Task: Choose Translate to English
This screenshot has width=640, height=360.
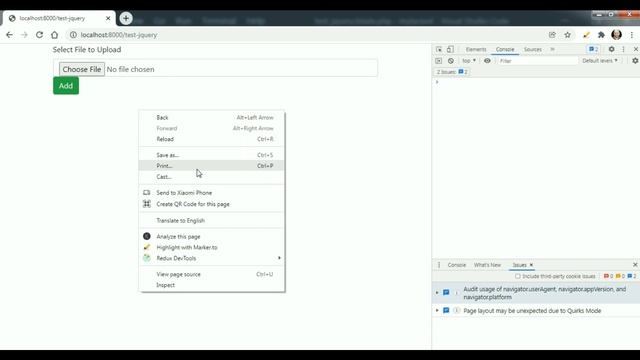Action: tap(212, 220)
